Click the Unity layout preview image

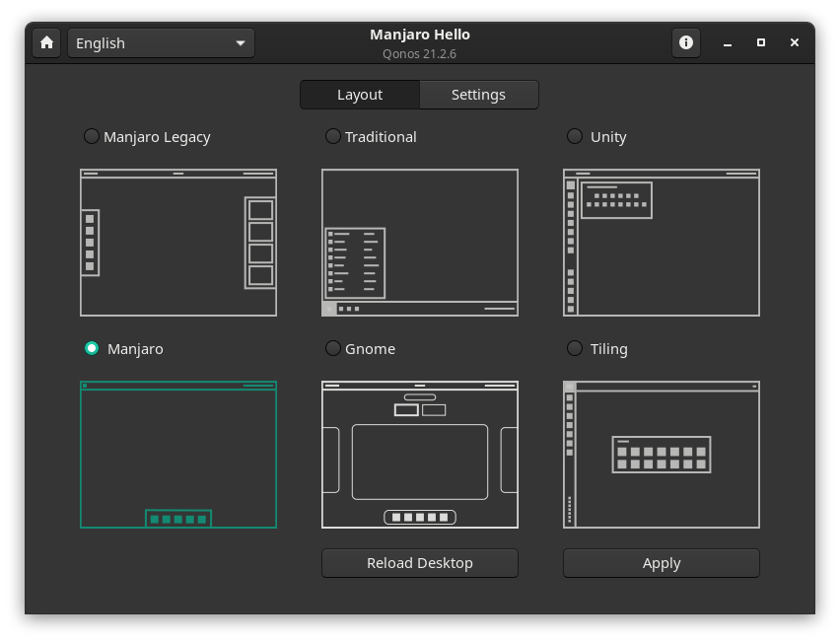662,243
